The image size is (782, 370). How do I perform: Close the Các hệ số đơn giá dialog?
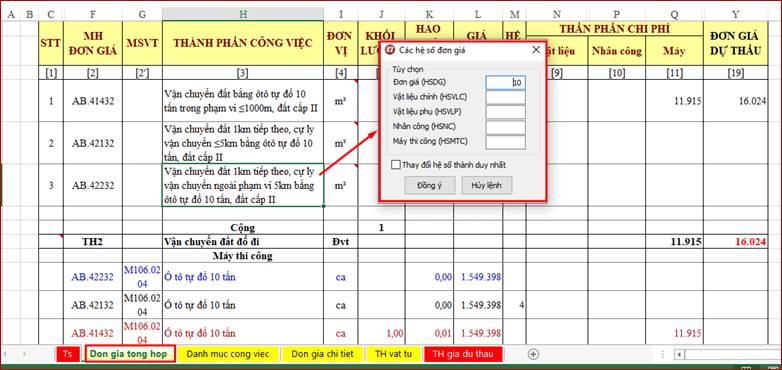pos(536,50)
